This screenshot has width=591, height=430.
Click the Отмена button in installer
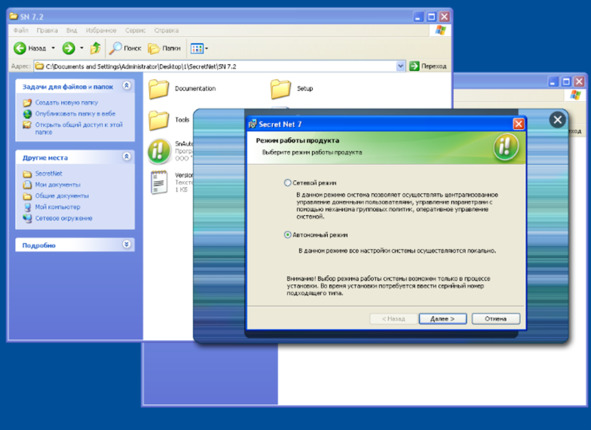[496, 319]
